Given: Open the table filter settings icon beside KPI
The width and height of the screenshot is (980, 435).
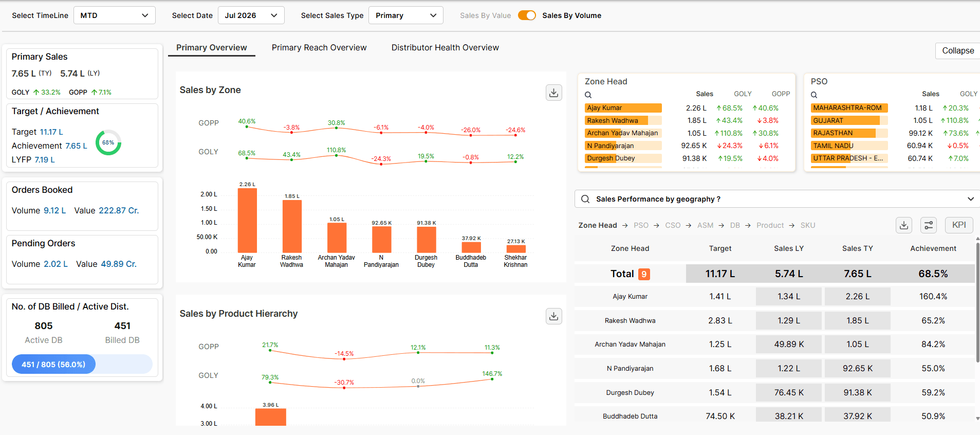Looking at the screenshot, I should (929, 225).
